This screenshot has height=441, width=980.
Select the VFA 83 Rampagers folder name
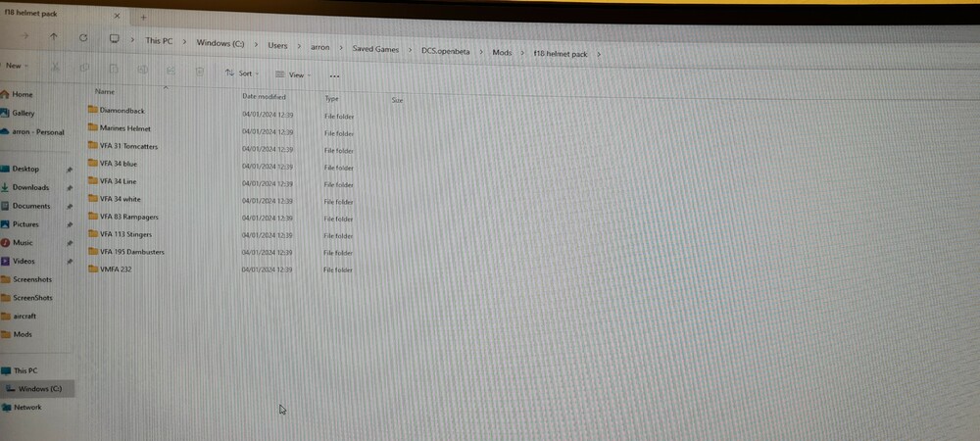tap(129, 217)
